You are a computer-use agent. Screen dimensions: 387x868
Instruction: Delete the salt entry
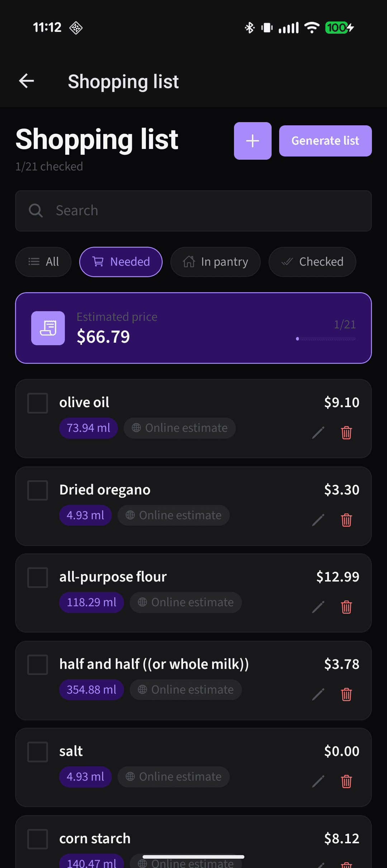tap(346, 781)
